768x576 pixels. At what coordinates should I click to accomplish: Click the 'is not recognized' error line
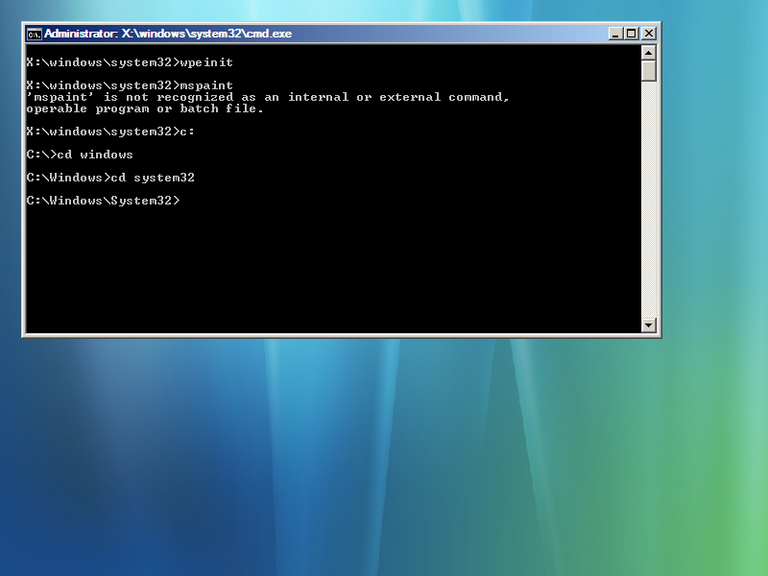point(268,97)
